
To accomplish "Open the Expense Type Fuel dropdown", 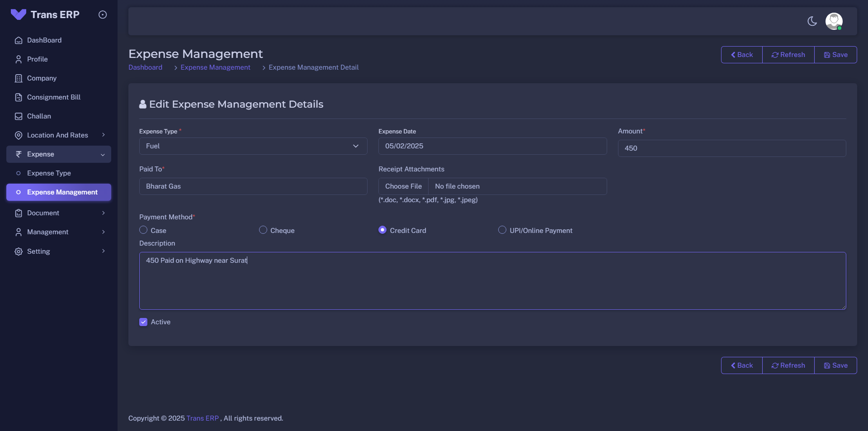I will [x=253, y=146].
